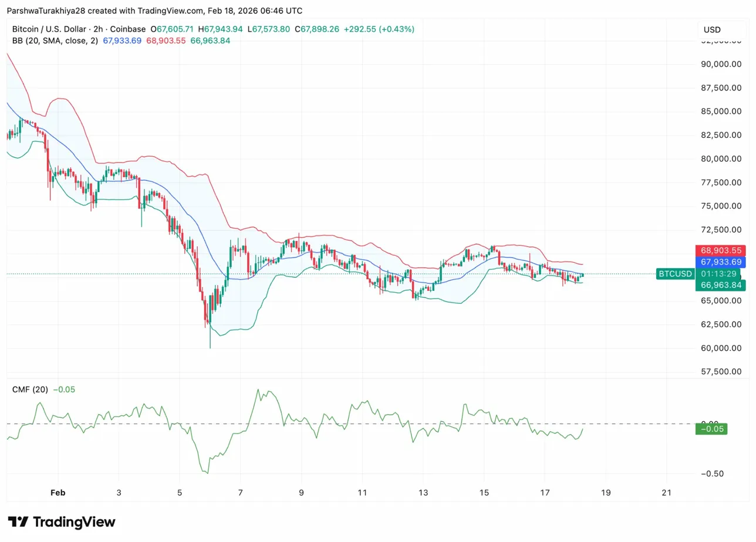The height and width of the screenshot is (542, 756).
Task: Click the BTCUSD price label tag
Action: 675,274
